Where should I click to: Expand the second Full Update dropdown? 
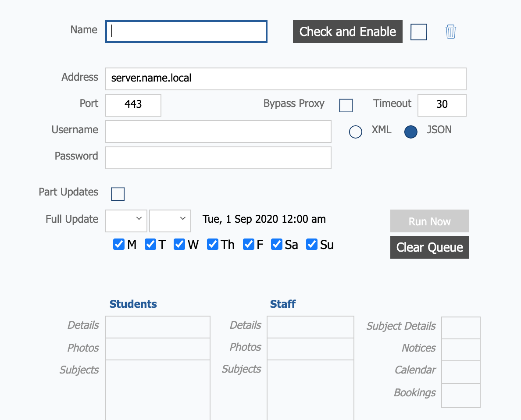(170, 221)
